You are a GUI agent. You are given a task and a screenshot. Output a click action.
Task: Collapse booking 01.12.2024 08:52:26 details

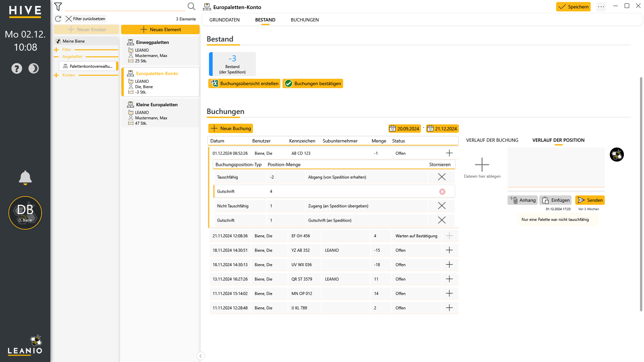coord(449,153)
